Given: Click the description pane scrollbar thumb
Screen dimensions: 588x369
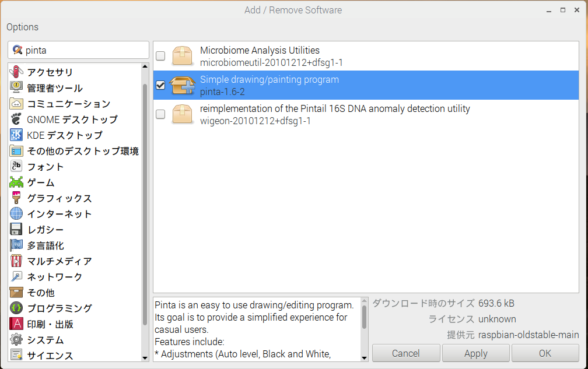Looking at the screenshot, I should click(364, 317).
